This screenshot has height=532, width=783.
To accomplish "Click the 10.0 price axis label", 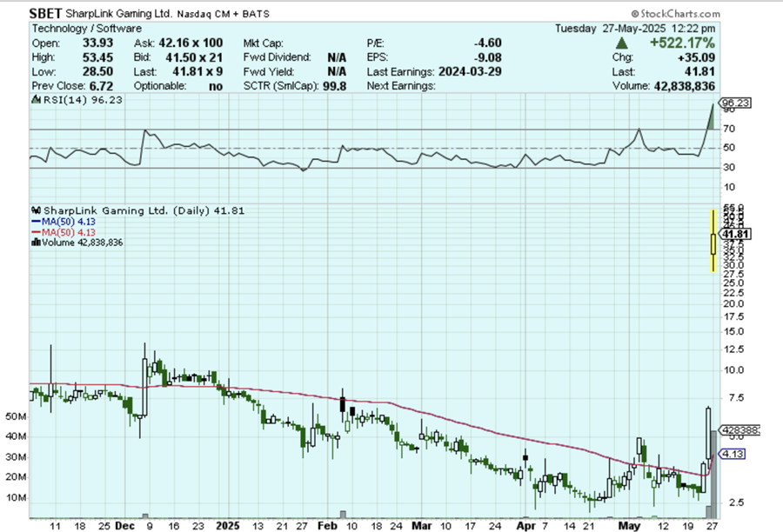I will (734, 370).
